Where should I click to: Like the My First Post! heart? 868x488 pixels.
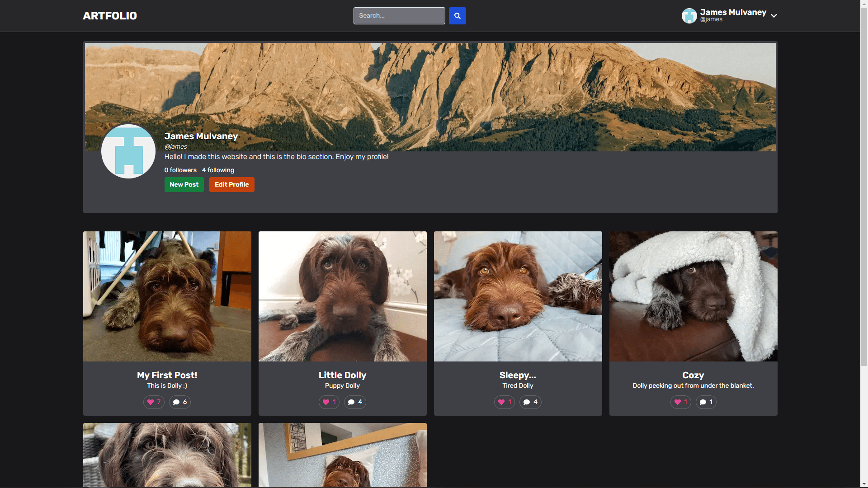[154, 402]
